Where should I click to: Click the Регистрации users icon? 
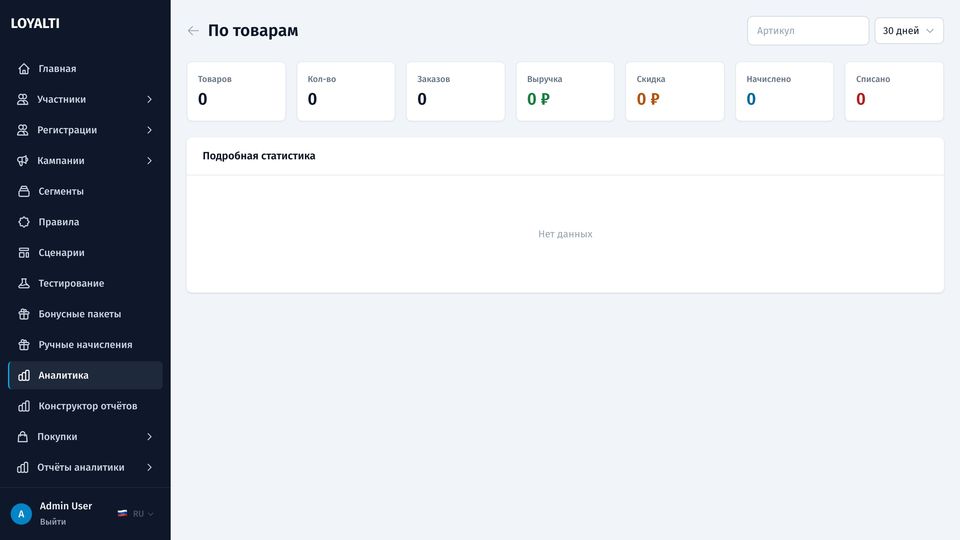23,130
